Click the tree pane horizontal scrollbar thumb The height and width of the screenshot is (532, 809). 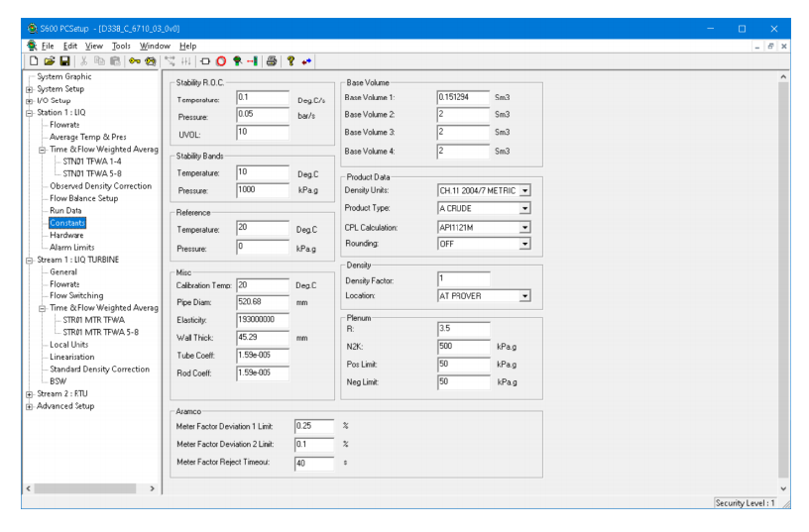click(85, 488)
